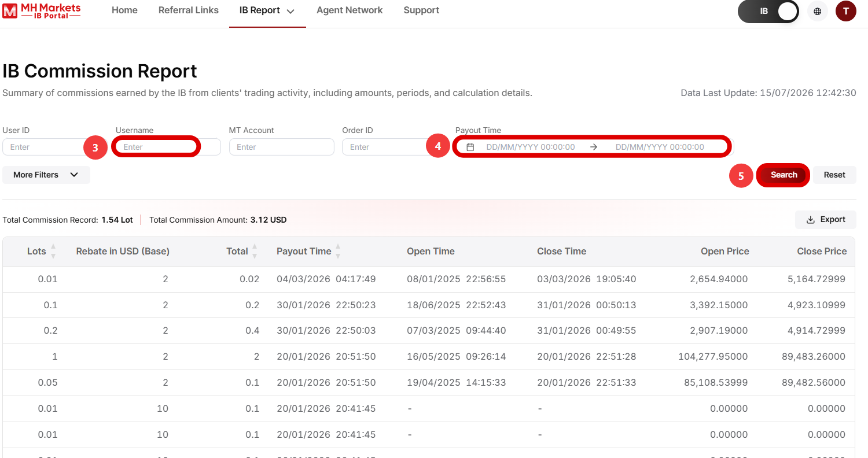Click the Close Price column header
Screen dimensions: 868x458
click(x=822, y=252)
